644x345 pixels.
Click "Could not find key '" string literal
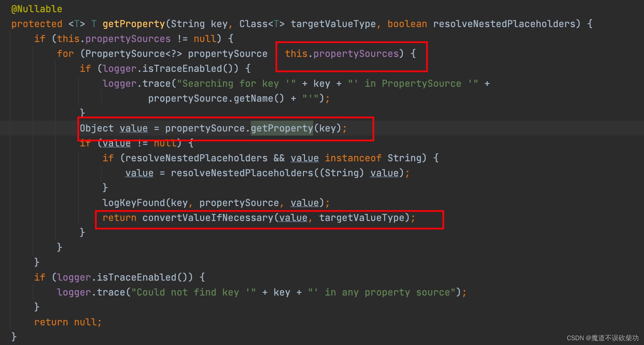click(194, 292)
